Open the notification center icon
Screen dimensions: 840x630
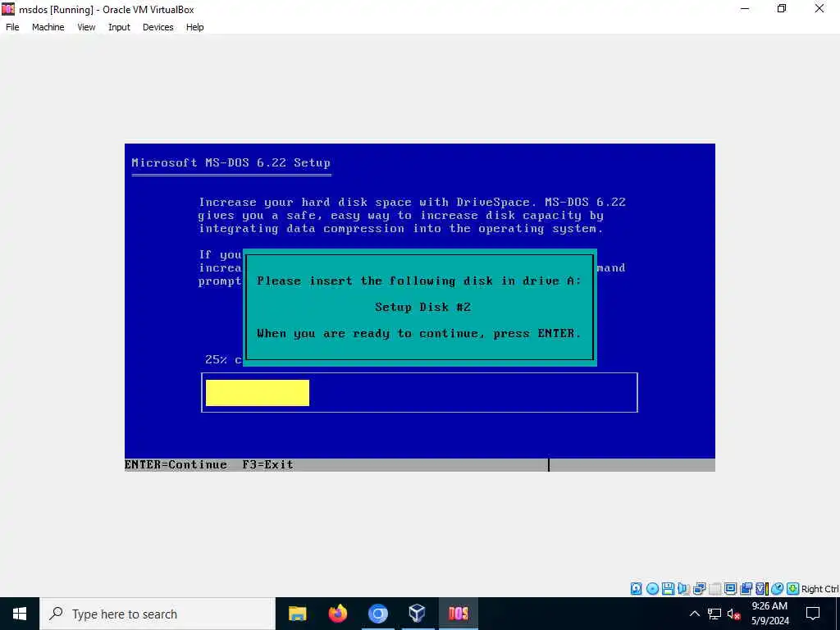coord(813,614)
